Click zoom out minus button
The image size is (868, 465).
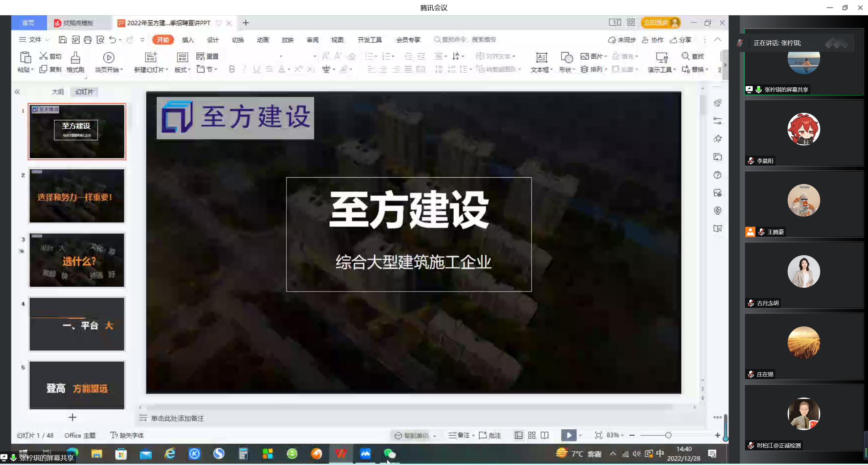(x=632, y=435)
